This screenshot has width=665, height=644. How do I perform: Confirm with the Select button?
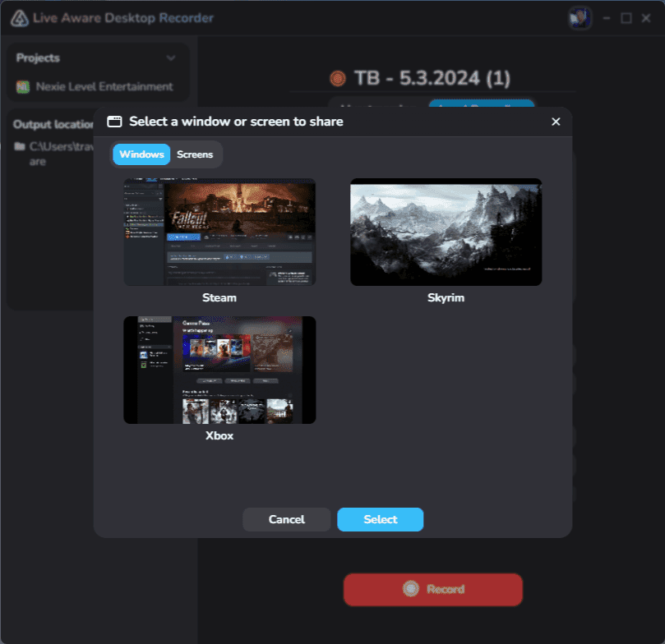(381, 519)
